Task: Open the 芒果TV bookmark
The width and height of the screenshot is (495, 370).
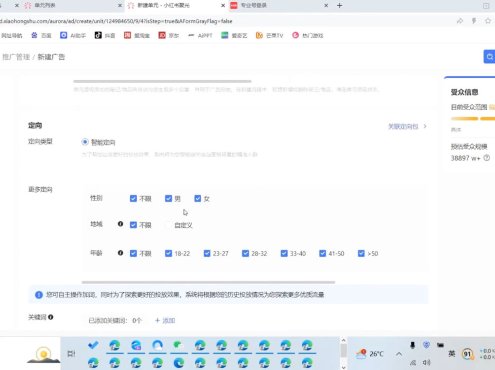Action: coord(269,35)
